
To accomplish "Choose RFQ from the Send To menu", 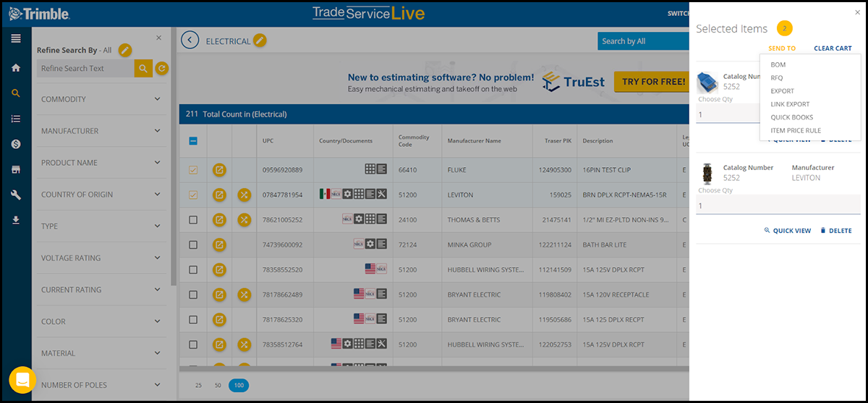I will pos(777,78).
